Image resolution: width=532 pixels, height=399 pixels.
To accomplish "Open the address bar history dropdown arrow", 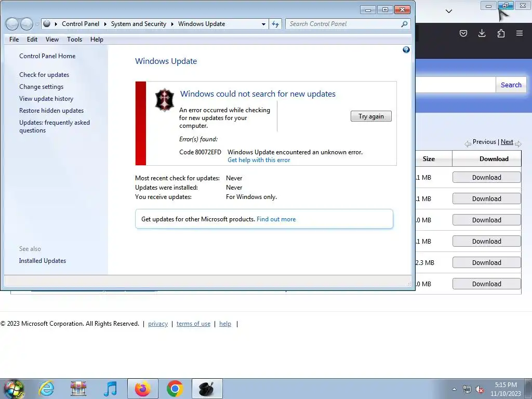I will pyautogui.click(x=263, y=24).
